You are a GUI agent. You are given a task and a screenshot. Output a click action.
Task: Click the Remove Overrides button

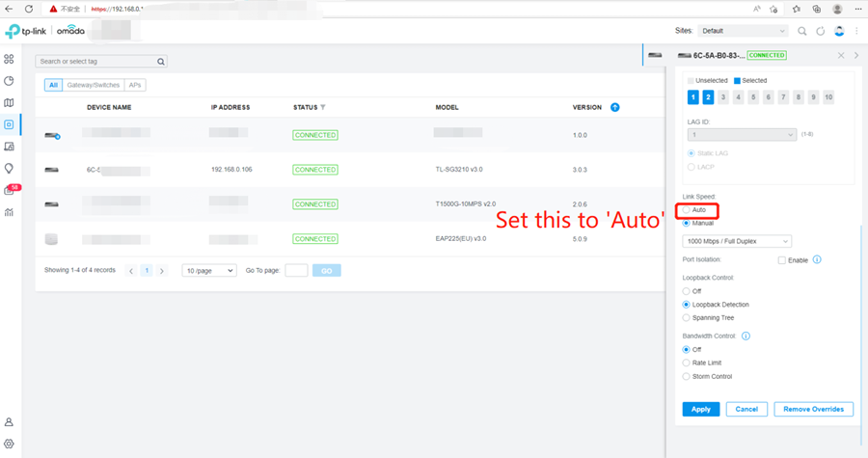pyautogui.click(x=814, y=410)
